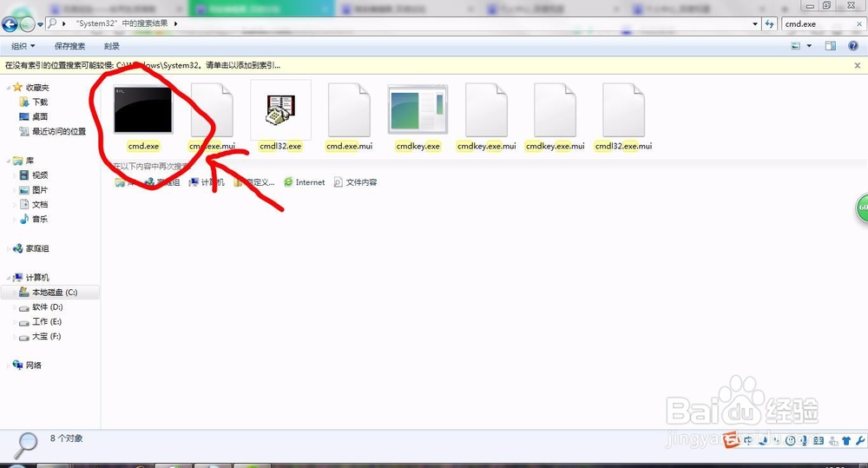Click 刻录 in the toolbar
This screenshot has width=868, height=468.
click(x=111, y=46)
